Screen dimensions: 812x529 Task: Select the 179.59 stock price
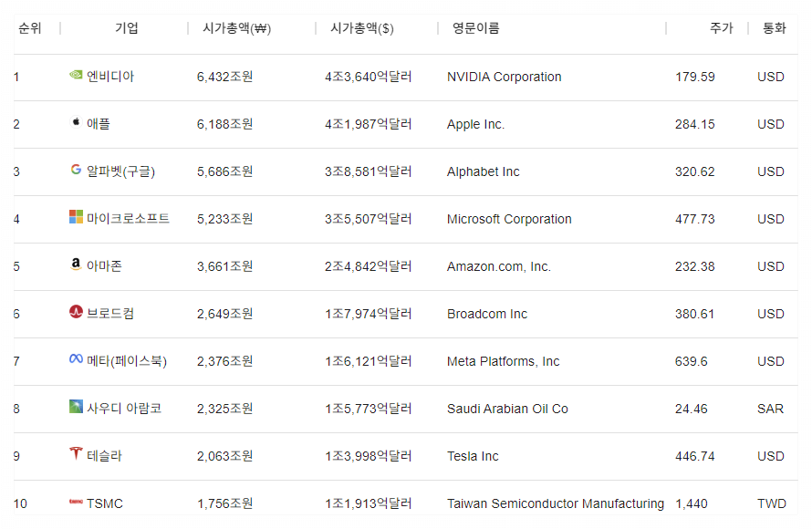point(695,78)
